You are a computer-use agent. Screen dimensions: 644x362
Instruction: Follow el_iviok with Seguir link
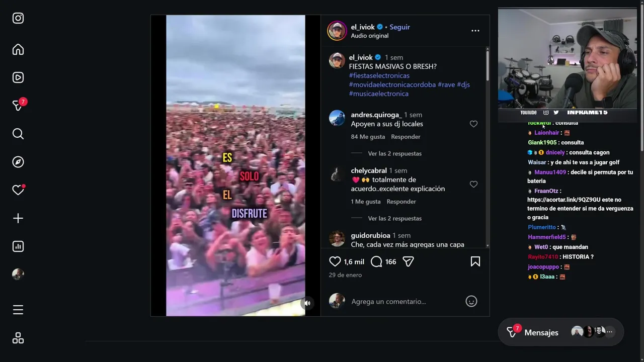(399, 27)
